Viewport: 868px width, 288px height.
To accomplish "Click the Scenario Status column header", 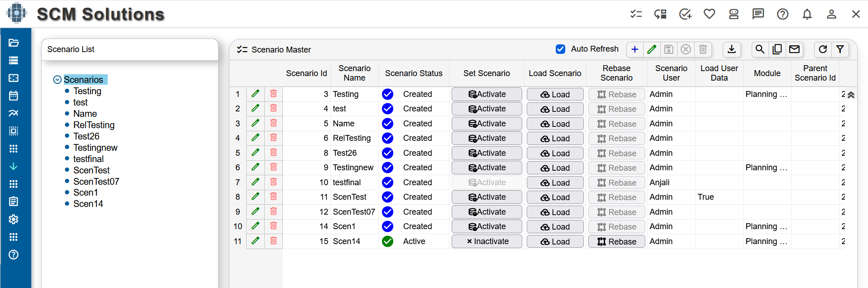I will tap(414, 73).
